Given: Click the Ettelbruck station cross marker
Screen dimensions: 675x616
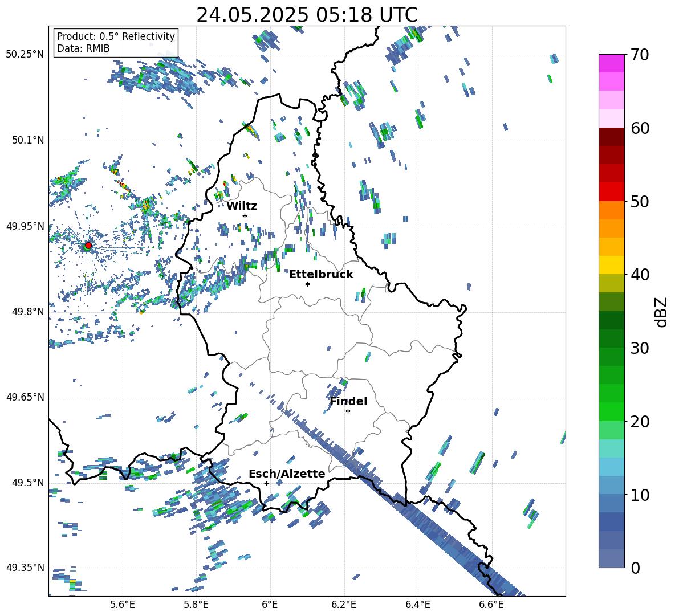Looking at the screenshot, I should coord(307,284).
